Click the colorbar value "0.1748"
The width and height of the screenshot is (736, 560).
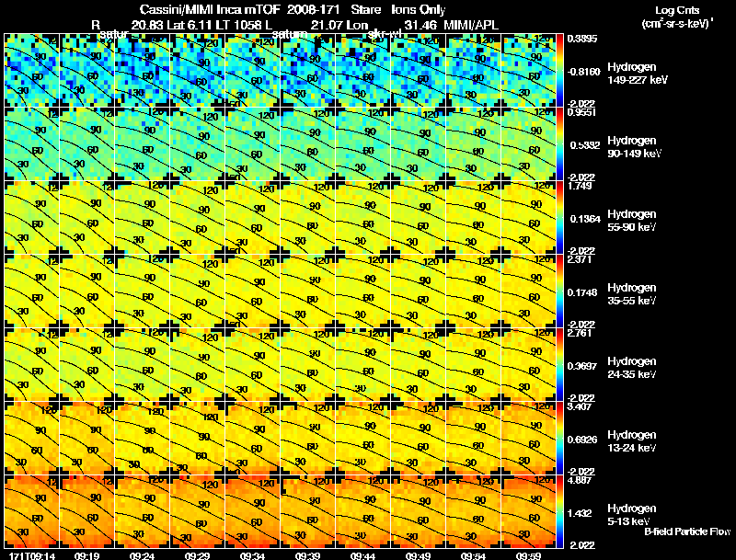tap(582, 292)
